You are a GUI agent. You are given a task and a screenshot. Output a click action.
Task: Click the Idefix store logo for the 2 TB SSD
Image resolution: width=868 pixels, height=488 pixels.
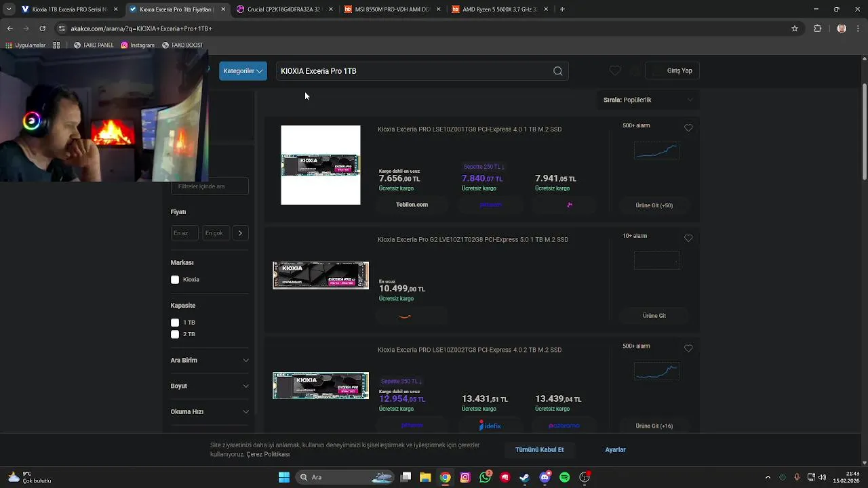click(490, 426)
